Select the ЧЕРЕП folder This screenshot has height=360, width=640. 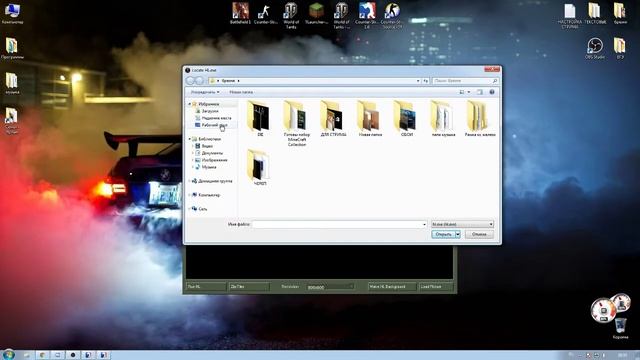[x=260, y=168]
